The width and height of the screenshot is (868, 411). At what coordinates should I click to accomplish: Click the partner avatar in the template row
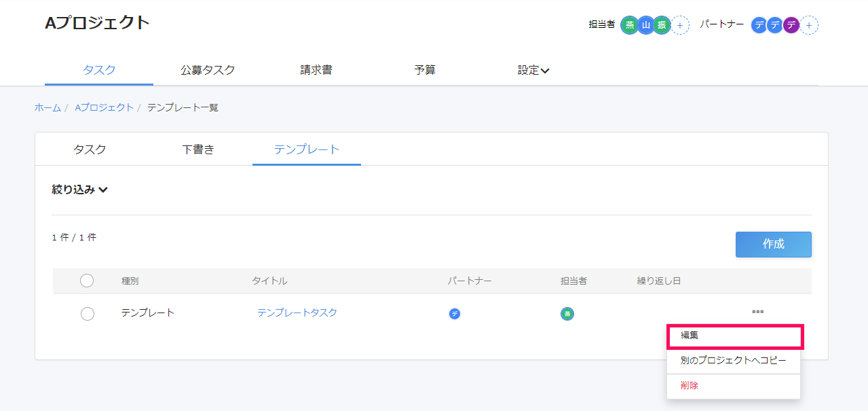tap(455, 313)
